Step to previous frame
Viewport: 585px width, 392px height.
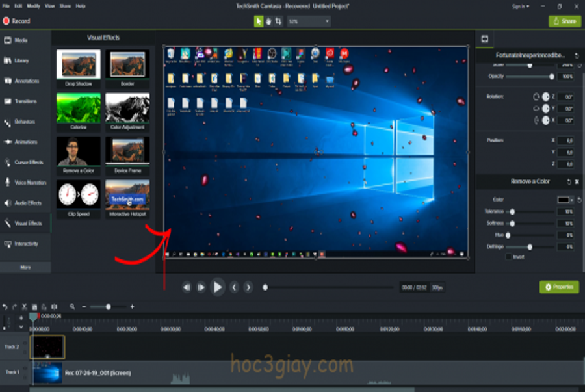point(187,287)
